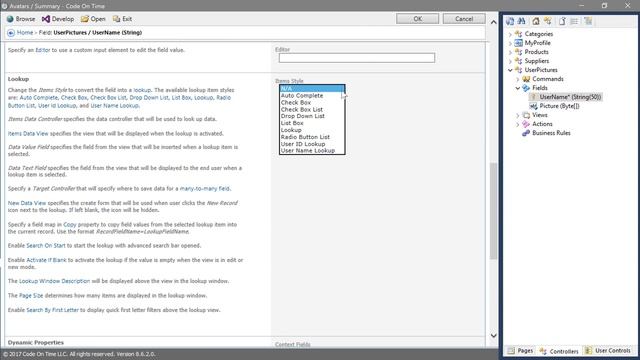
Task: Choose Radio Button List items style
Action: [312, 137]
